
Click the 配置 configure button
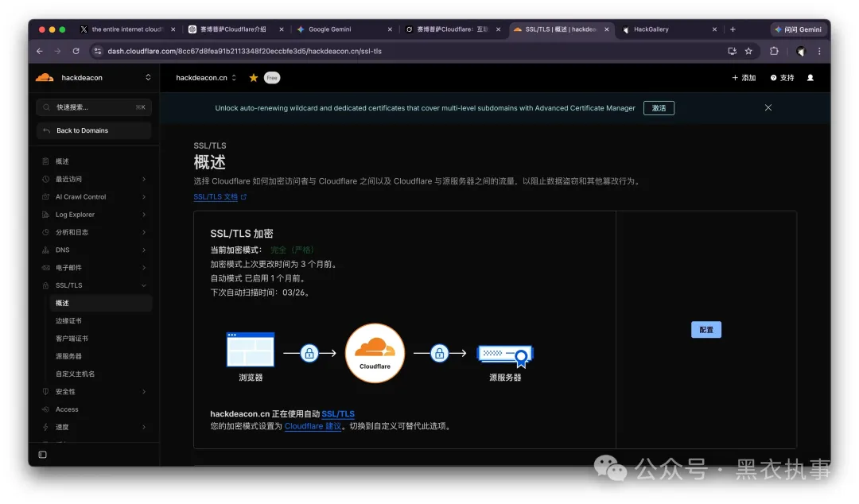click(x=706, y=330)
